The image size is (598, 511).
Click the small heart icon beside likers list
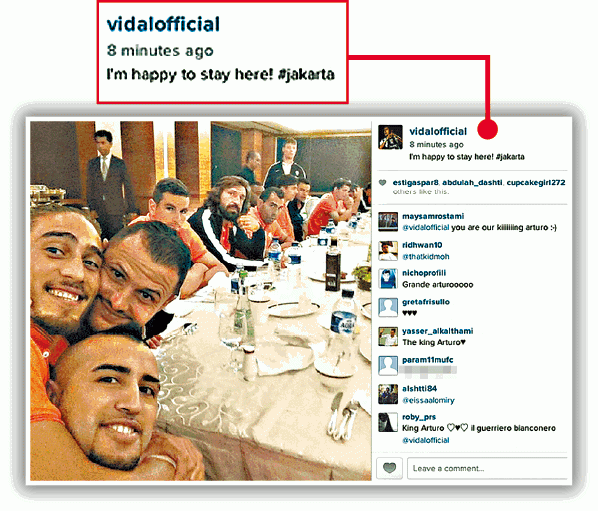point(383,183)
